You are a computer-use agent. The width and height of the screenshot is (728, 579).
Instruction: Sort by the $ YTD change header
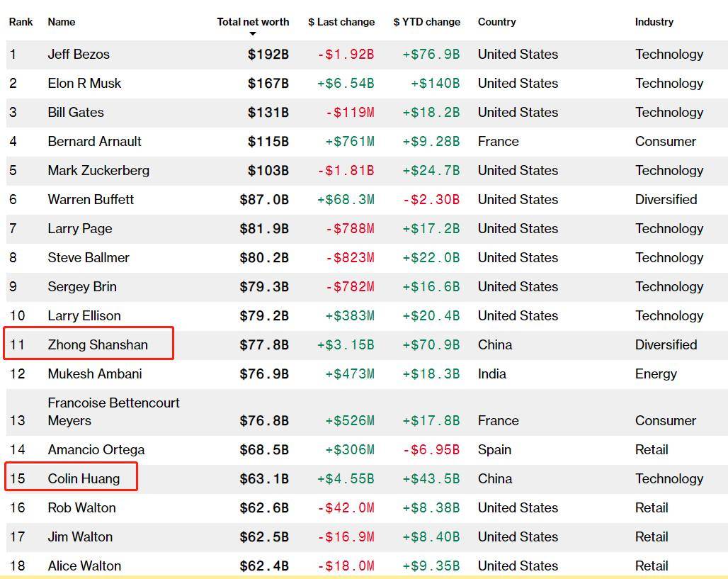427,22
